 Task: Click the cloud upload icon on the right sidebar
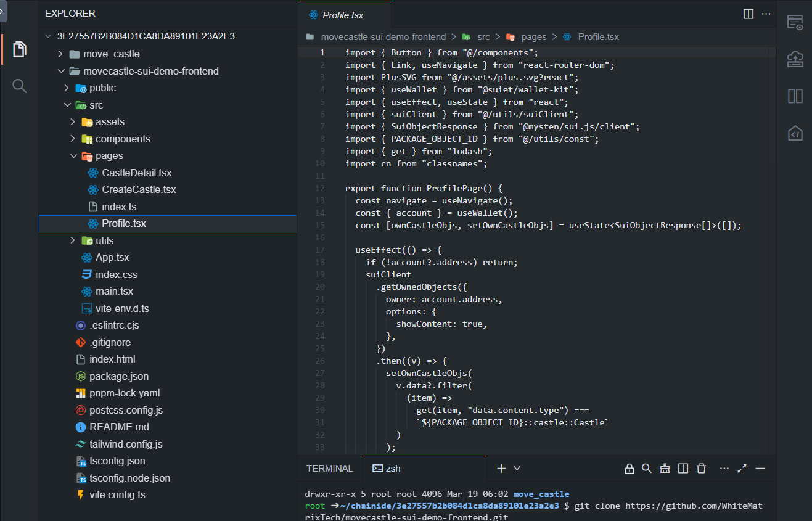point(795,59)
